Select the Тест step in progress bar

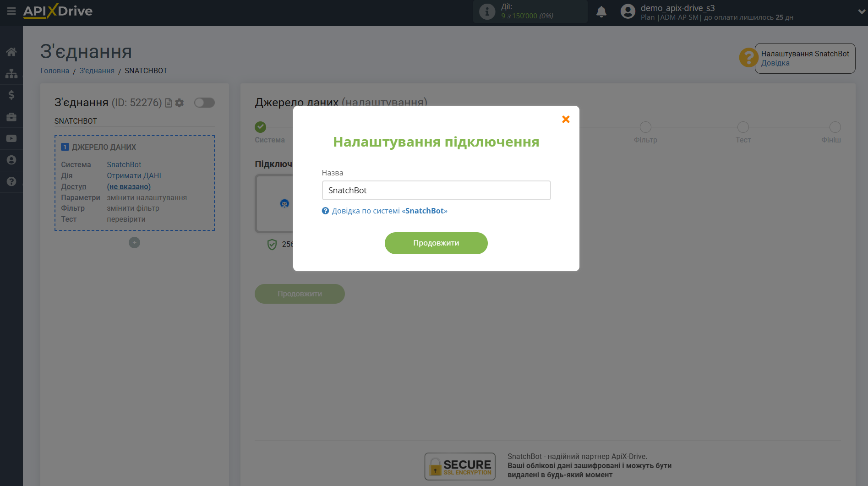click(x=742, y=127)
